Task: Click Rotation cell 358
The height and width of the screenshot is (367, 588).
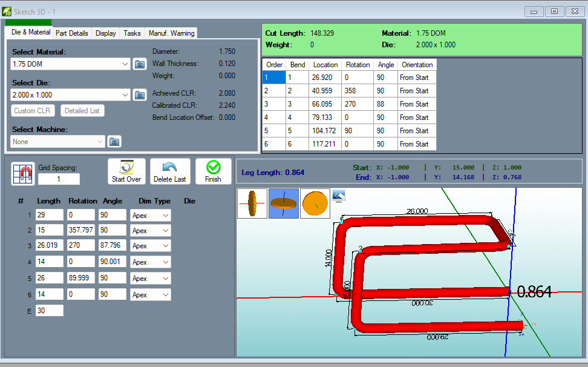Action: (x=358, y=91)
